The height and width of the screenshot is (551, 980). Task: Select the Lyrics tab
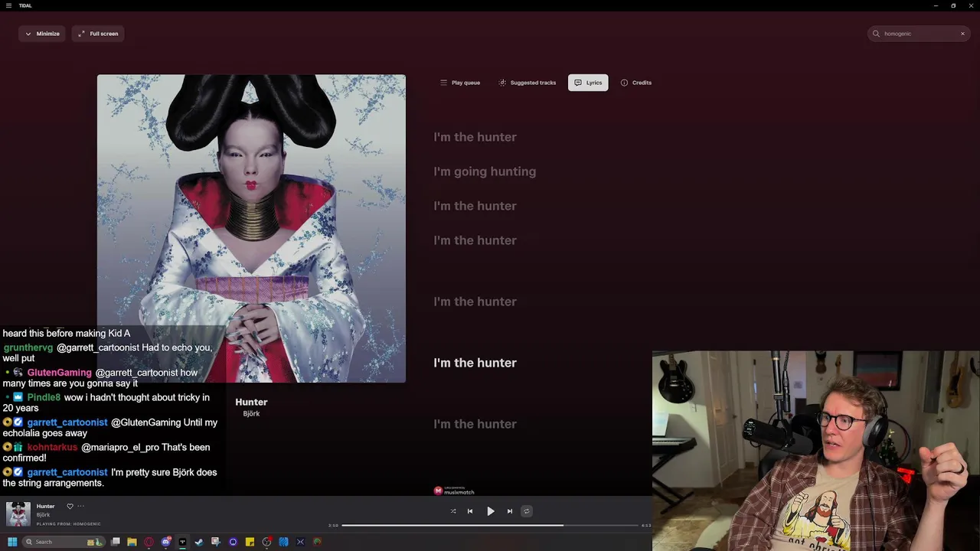pos(588,83)
